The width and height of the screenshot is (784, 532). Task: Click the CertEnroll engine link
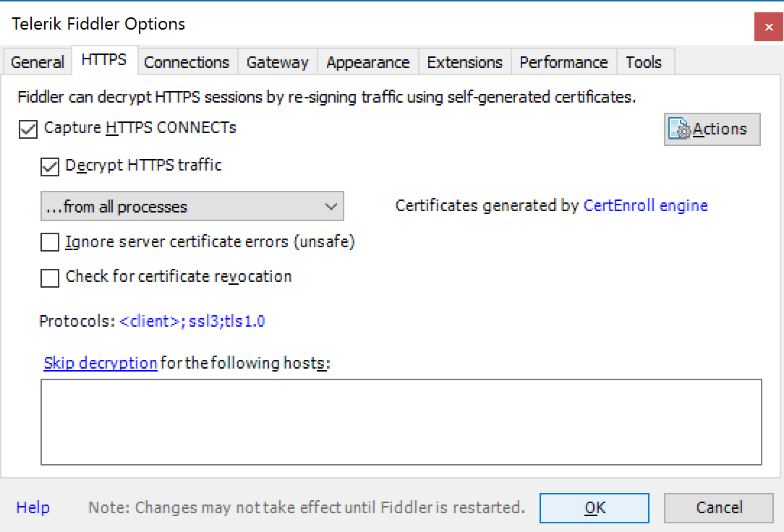(645, 206)
